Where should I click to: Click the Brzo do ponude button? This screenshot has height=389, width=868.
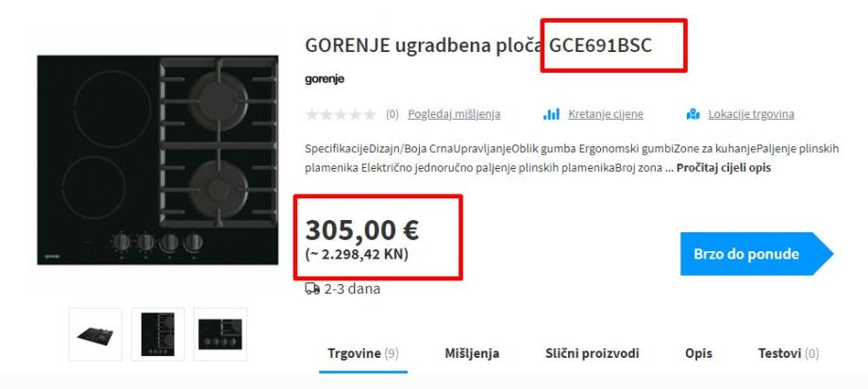click(756, 254)
